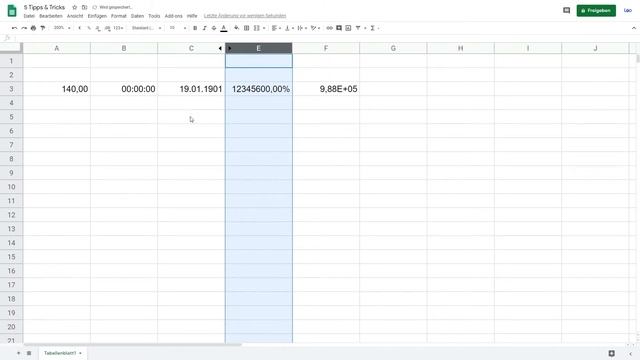Open the borders tool
Viewport: 640px width, 360px height.
click(x=247, y=28)
